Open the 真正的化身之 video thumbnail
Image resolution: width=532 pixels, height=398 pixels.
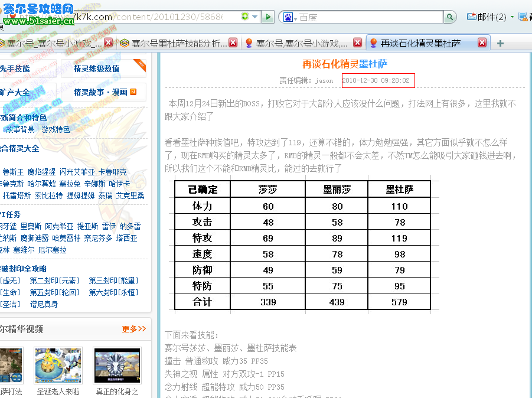pyautogui.click(x=117, y=365)
